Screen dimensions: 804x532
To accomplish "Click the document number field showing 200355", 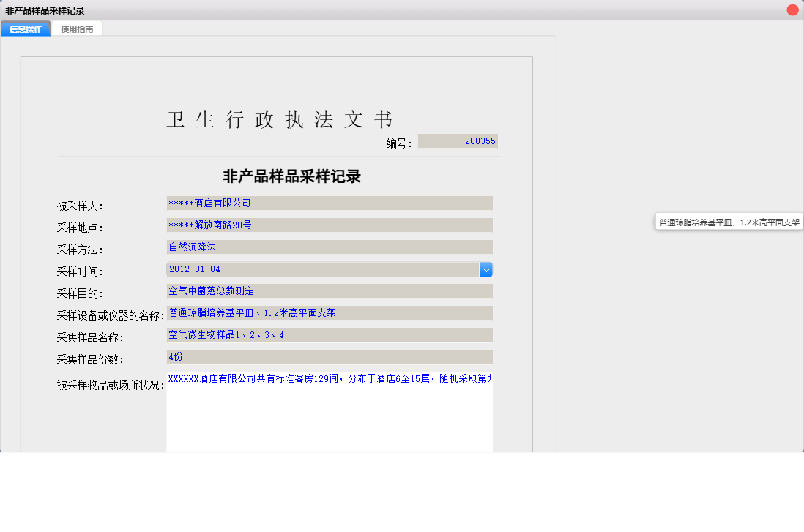I will (458, 141).
